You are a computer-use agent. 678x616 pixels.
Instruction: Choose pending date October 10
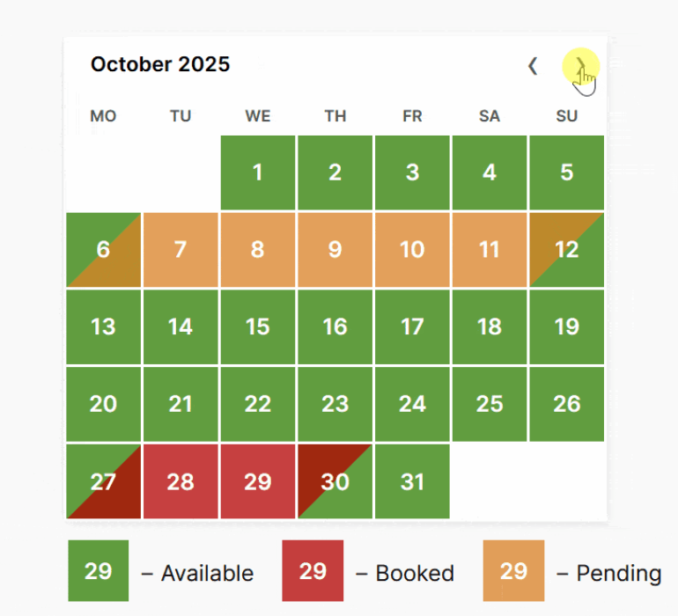(412, 249)
